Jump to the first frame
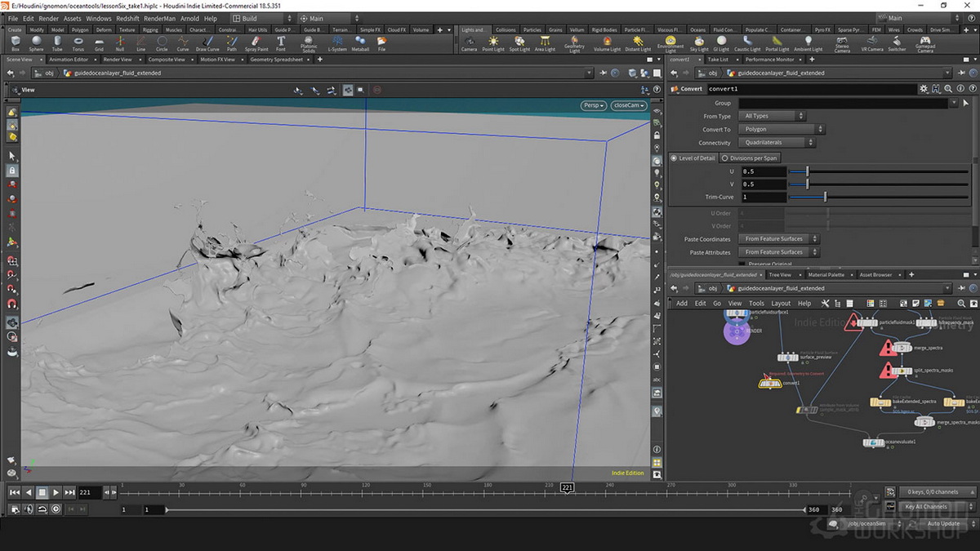The image size is (980, 551). coord(14,492)
